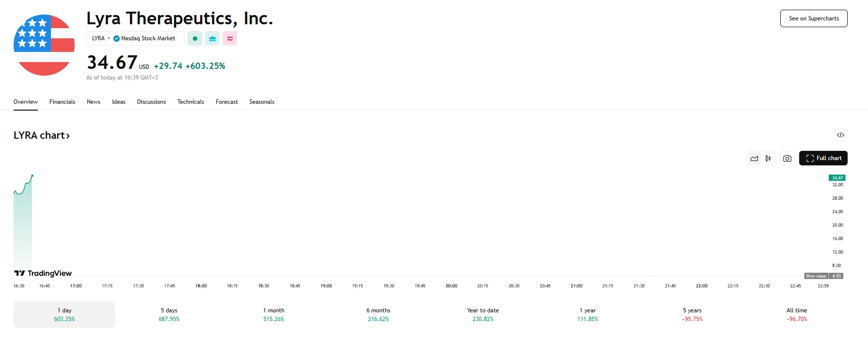This screenshot has height=340, width=868.
Task: Click the pink approximate-equals badge icon
Action: 230,38
